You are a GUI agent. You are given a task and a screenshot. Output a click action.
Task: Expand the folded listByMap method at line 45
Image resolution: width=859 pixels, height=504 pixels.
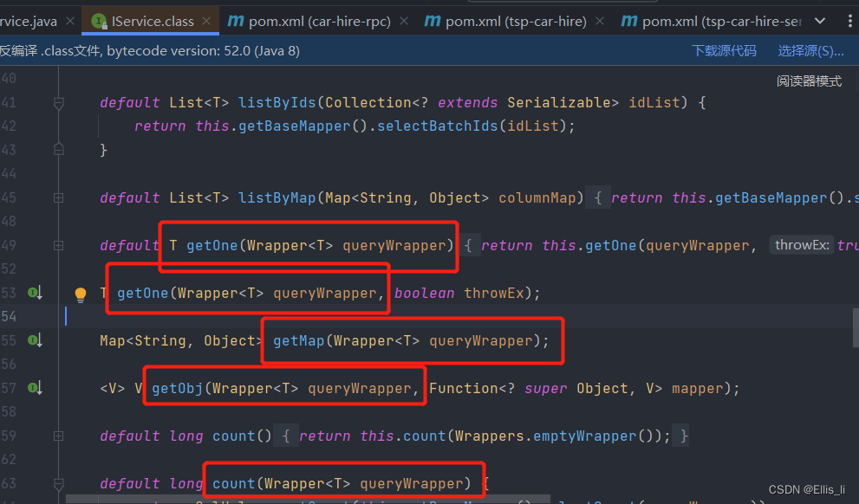59,197
